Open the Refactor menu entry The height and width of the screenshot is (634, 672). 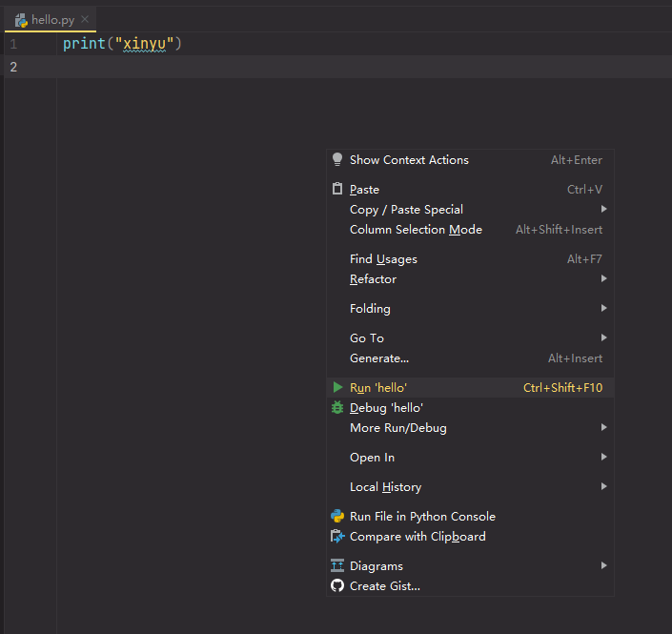click(471, 279)
